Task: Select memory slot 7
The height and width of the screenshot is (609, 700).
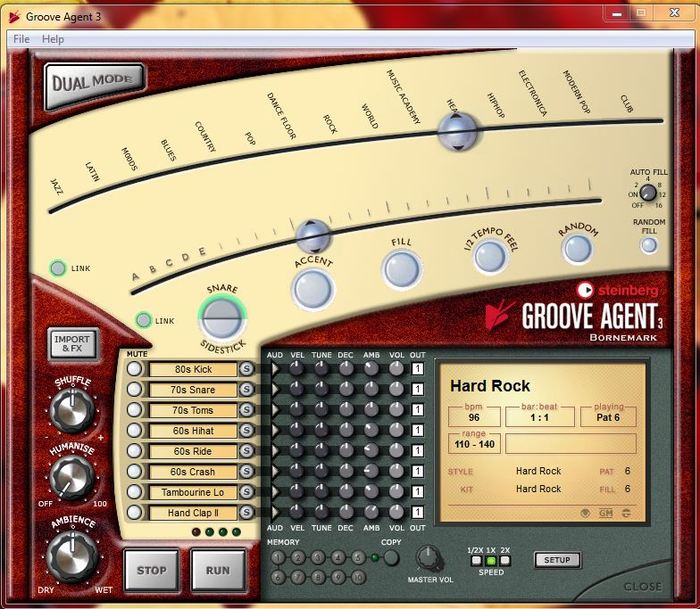Action: click(298, 577)
